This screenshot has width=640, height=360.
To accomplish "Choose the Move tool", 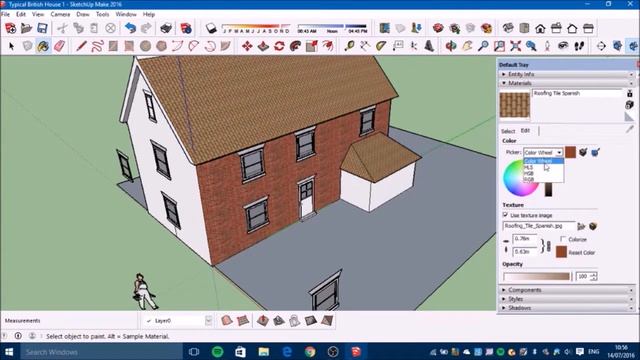I will coord(247,46).
